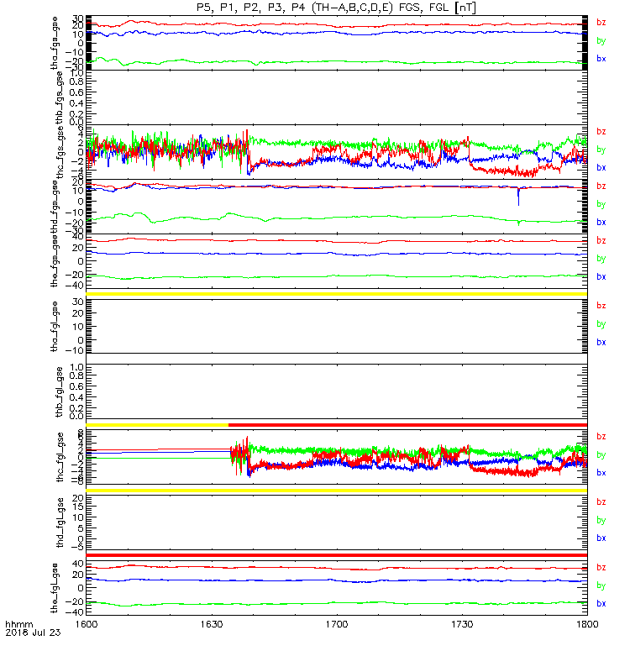Select the bz legend of thc_fgl_gse panel

click(x=601, y=437)
